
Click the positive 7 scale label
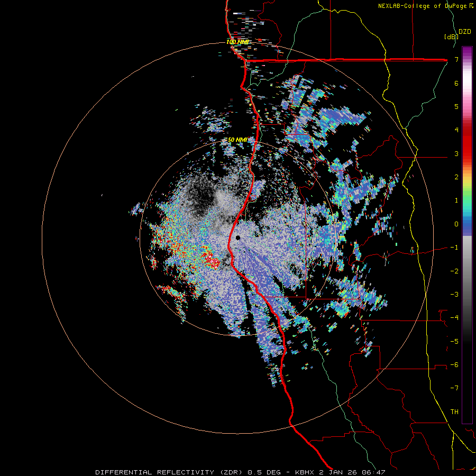[x=456, y=60]
